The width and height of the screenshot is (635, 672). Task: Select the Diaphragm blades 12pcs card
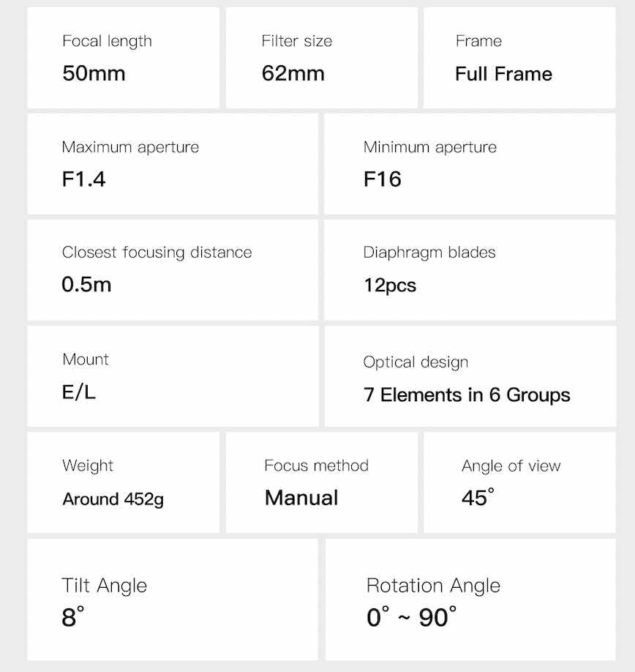click(x=470, y=270)
